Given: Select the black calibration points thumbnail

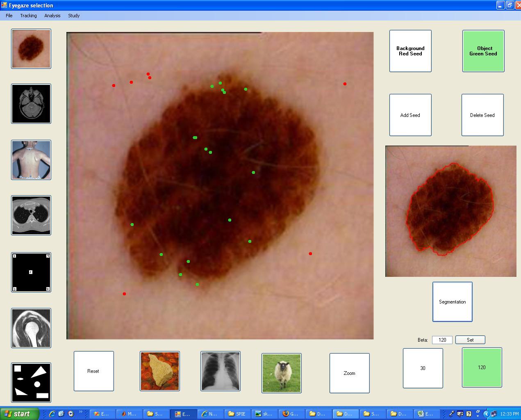Looking at the screenshot, I should (x=31, y=272).
